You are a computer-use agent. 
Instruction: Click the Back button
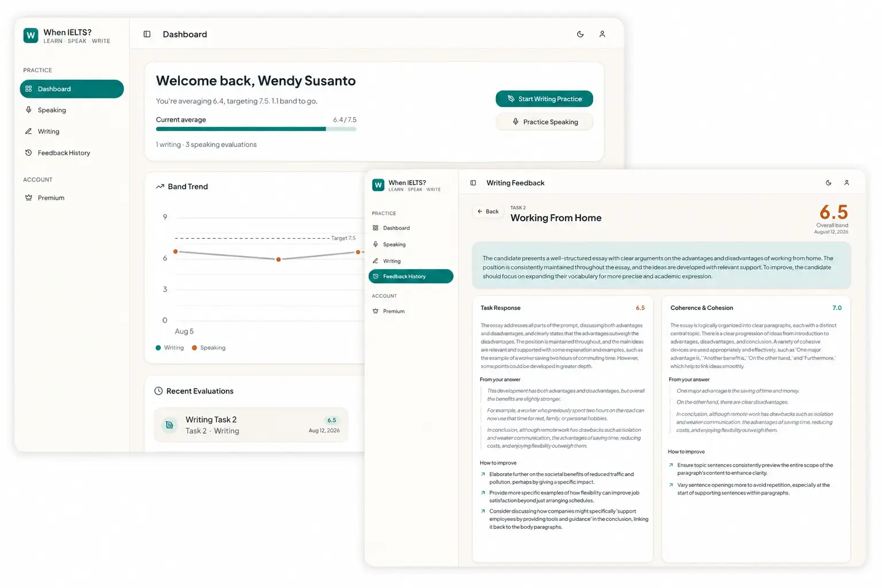click(x=488, y=211)
